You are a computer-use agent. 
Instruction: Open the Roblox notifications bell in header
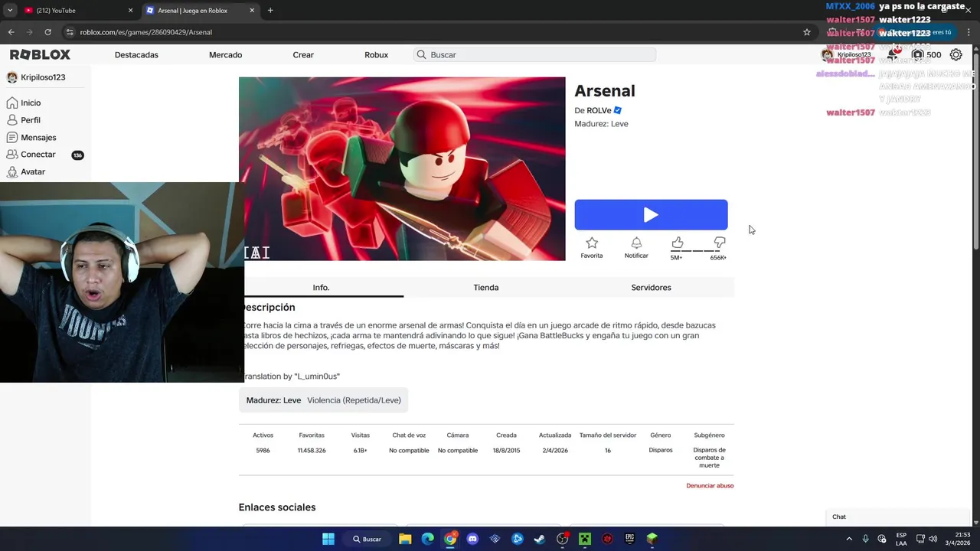[893, 54]
